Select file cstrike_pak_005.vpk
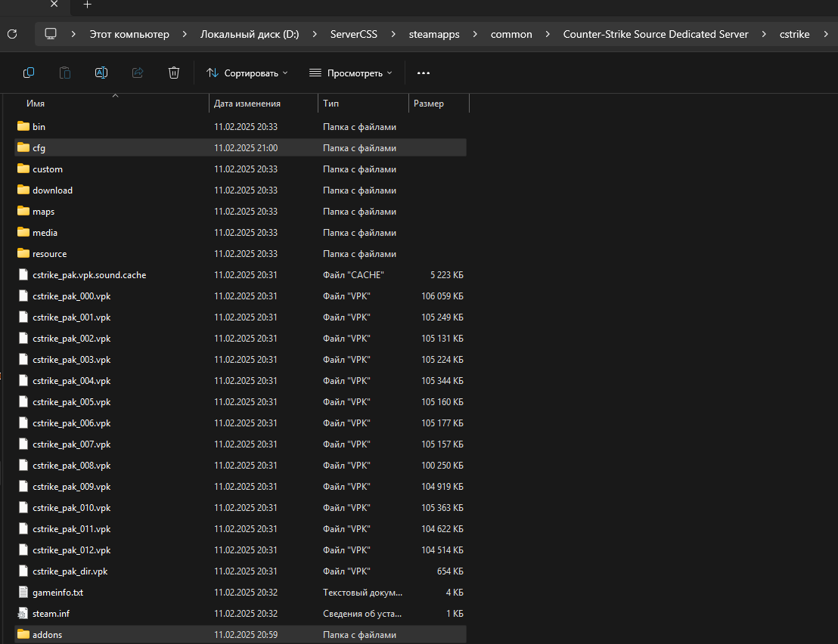838x644 pixels. [72, 402]
